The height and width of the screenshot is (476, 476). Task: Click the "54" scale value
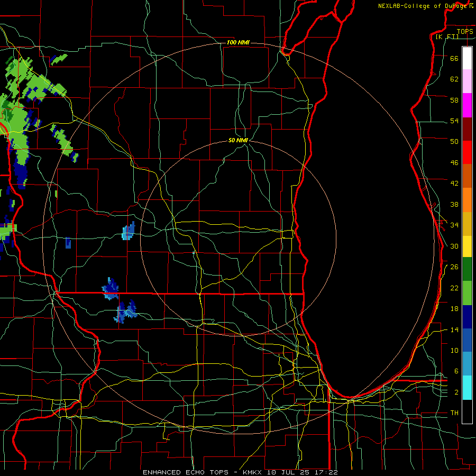click(x=454, y=121)
